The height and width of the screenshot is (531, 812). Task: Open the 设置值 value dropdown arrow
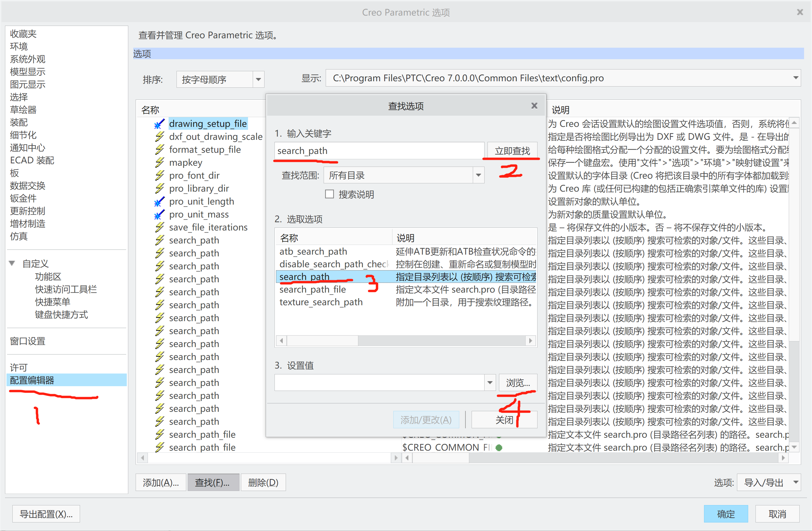click(x=490, y=383)
